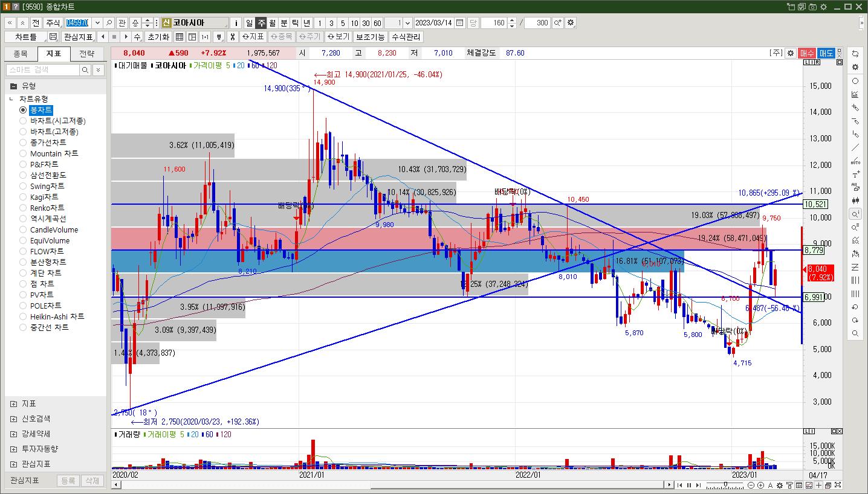
Task: Open the minute interval dropdown showing 1
Action: pos(407,23)
